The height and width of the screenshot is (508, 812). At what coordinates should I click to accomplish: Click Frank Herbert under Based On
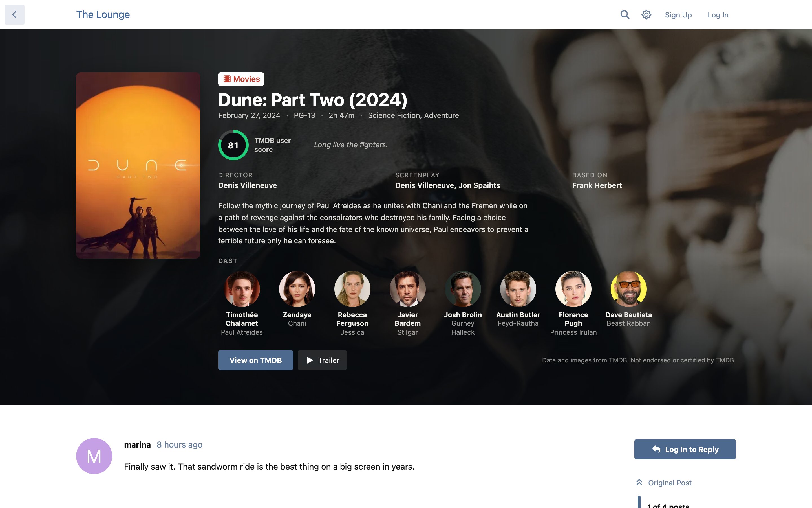[x=597, y=185]
